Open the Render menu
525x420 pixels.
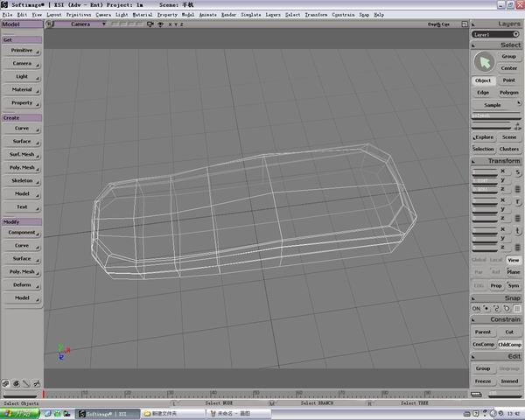pyautogui.click(x=228, y=15)
